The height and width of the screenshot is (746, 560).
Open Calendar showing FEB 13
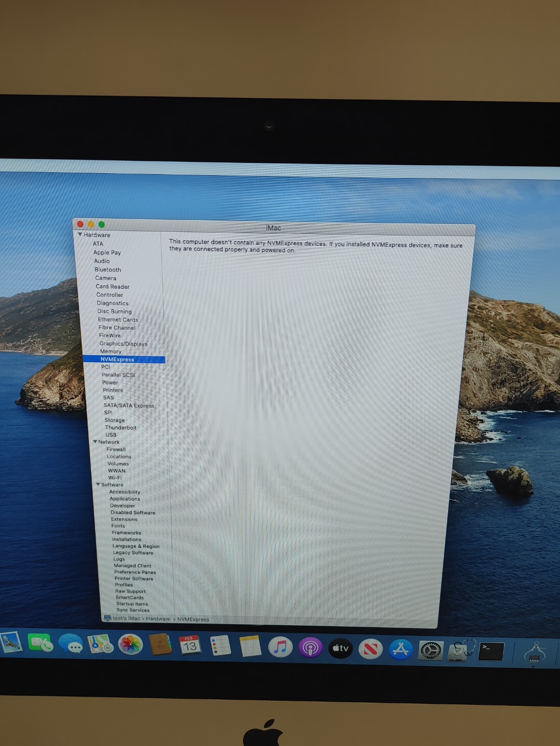coord(189,646)
